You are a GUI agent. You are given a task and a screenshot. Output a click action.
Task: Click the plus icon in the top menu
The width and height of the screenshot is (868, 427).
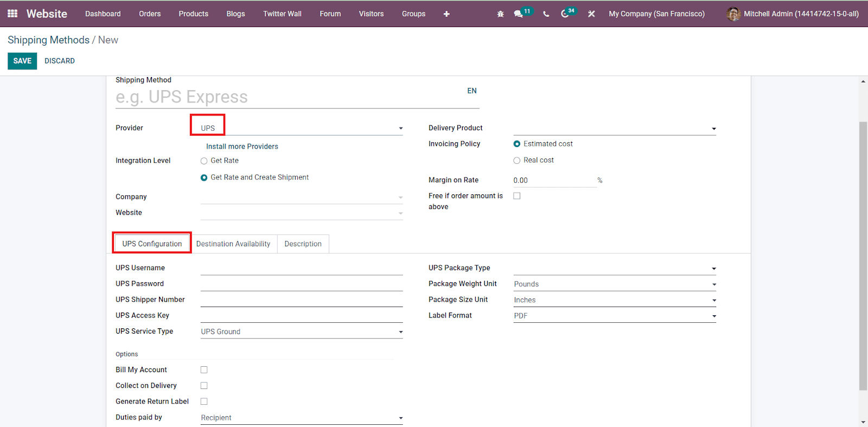(x=446, y=14)
